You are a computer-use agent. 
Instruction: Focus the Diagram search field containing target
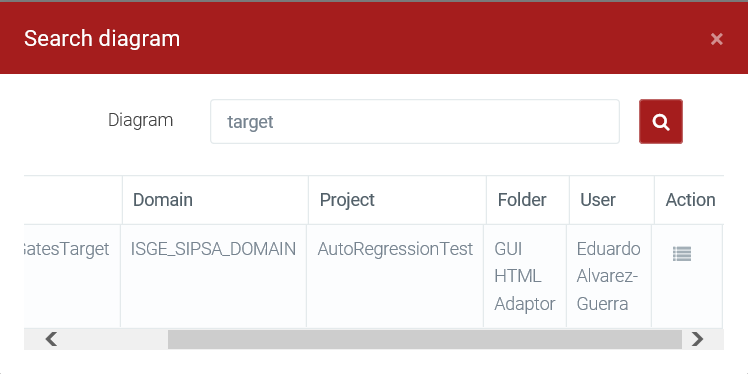click(415, 122)
